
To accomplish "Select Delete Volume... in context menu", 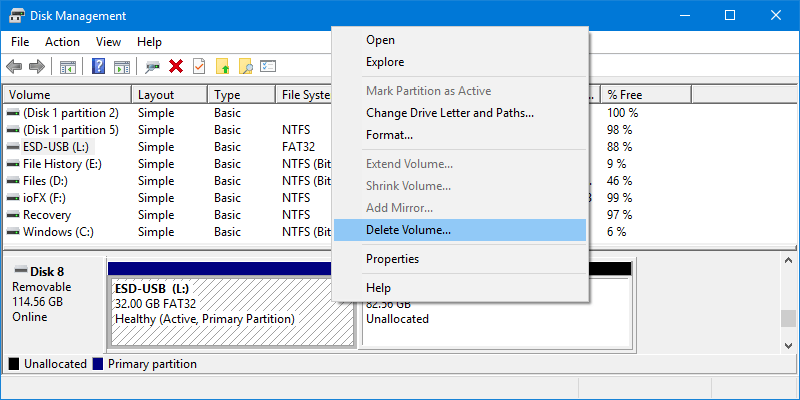I will pos(408,229).
